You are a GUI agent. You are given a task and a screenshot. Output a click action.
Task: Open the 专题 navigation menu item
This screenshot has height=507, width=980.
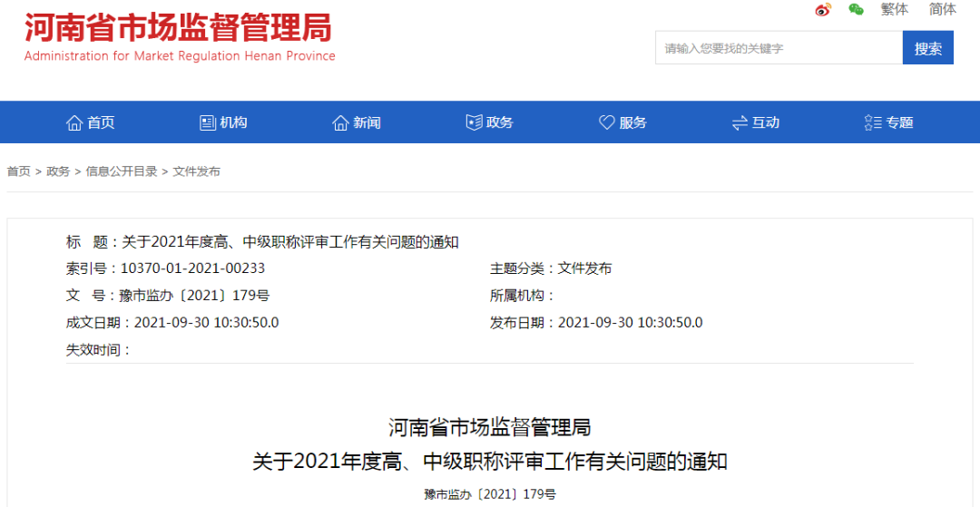[x=899, y=122]
